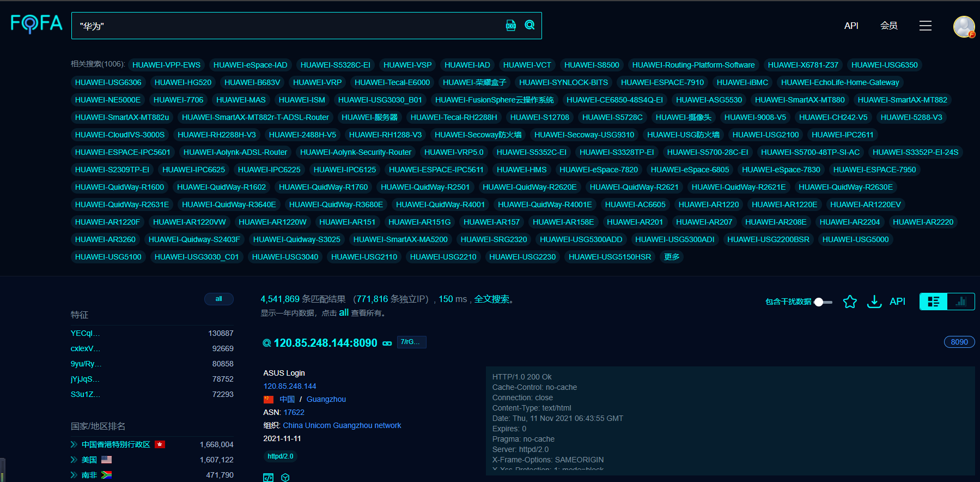This screenshot has height=482, width=980.
Task: Click HUAWEI-AC6605 related tag
Action: click(635, 204)
